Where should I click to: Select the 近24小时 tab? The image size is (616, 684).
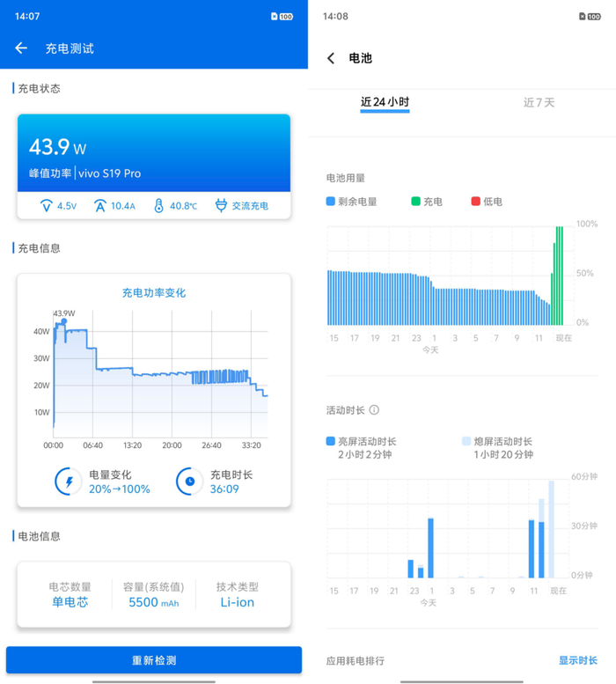click(385, 102)
